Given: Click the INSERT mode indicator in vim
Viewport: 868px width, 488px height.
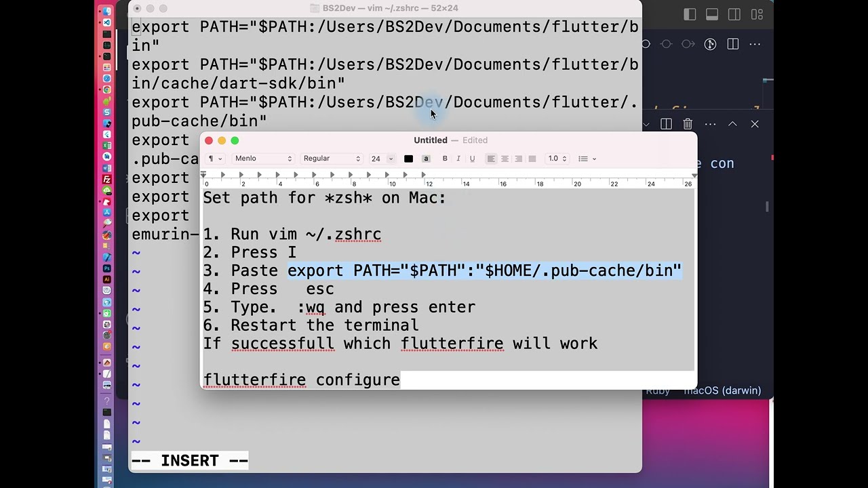Looking at the screenshot, I should (x=190, y=461).
